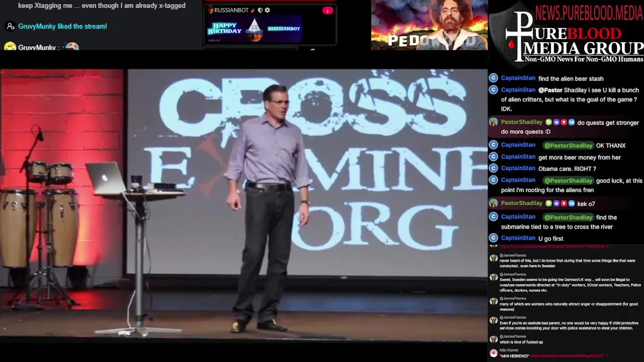Click the 'GruvyMunky liked the stream!' notice

62,26
